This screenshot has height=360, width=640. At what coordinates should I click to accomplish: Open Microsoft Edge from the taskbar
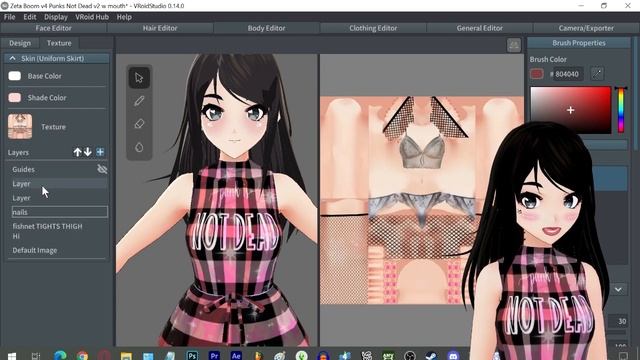[60, 356]
